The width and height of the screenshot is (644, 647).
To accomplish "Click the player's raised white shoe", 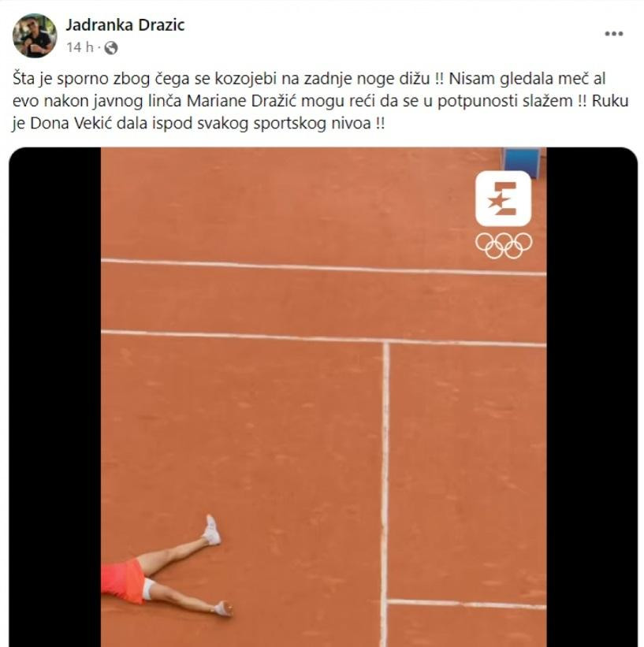I will 212,530.
